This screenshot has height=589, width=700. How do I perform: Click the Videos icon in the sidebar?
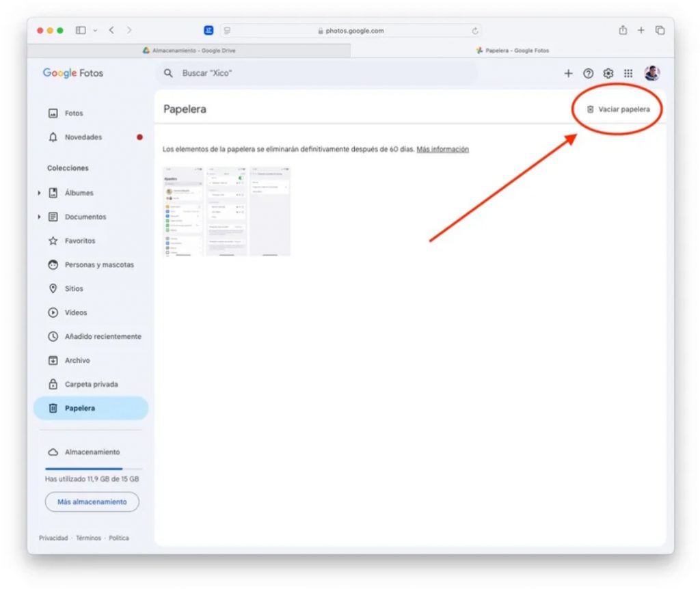(x=54, y=312)
